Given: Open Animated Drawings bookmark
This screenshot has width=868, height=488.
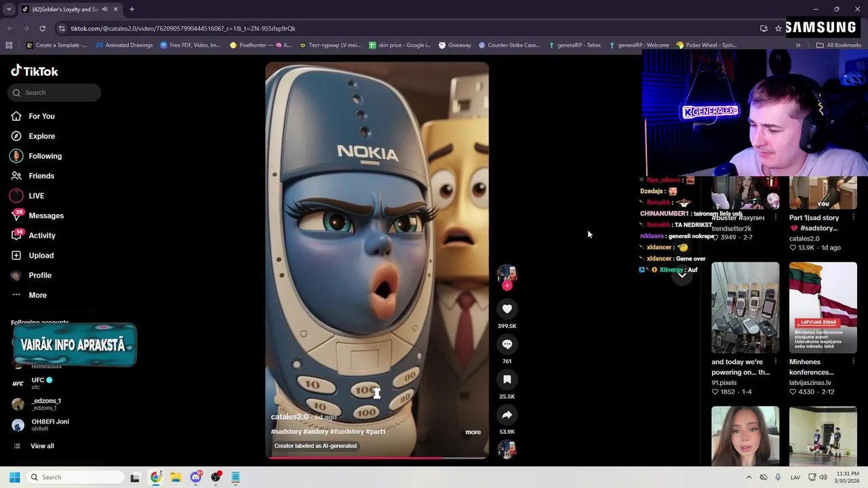Looking at the screenshot, I should [x=124, y=45].
